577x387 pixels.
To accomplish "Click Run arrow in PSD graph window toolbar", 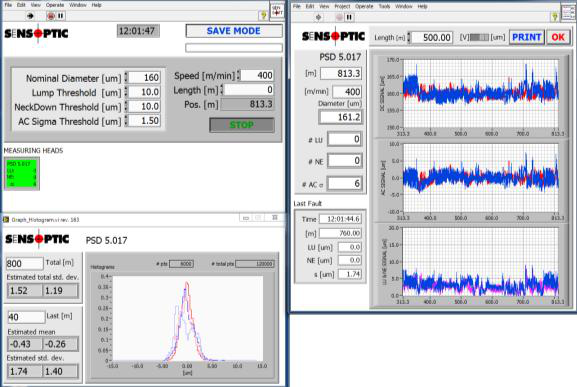I will point(318,17).
